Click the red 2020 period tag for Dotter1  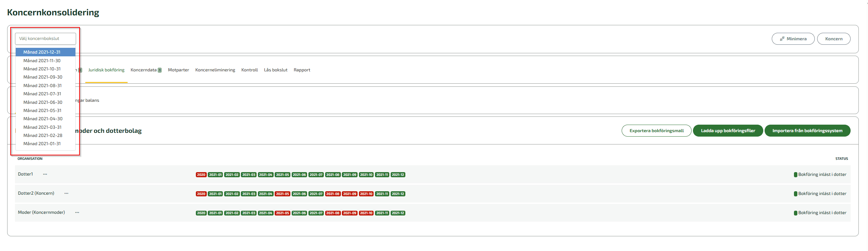point(201,175)
